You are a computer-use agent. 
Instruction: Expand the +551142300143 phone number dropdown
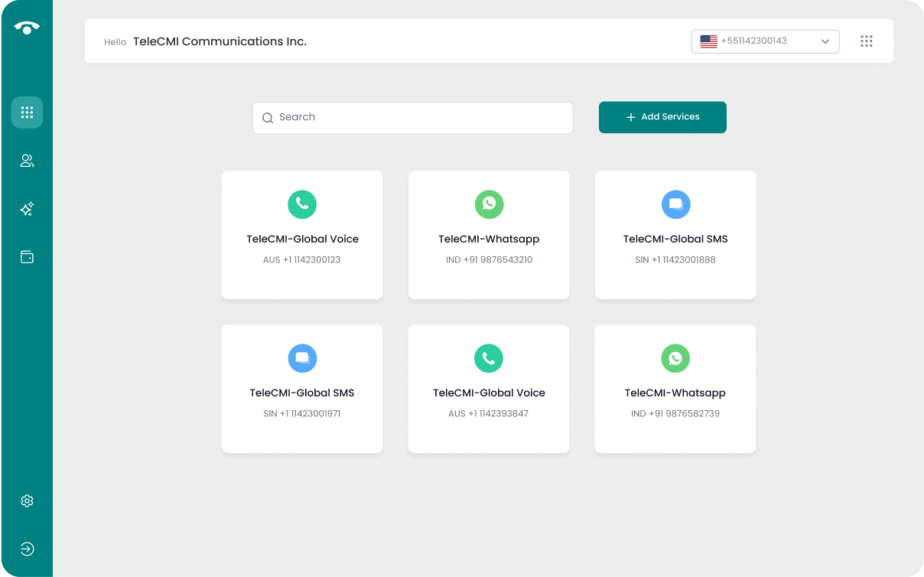pos(765,41)
